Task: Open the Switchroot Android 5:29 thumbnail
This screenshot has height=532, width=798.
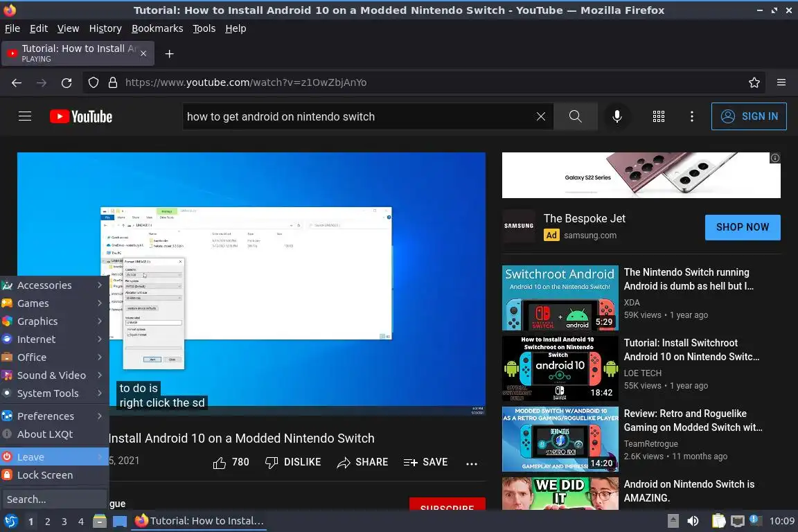Action: pyautogui.click(x=560, y=298)
